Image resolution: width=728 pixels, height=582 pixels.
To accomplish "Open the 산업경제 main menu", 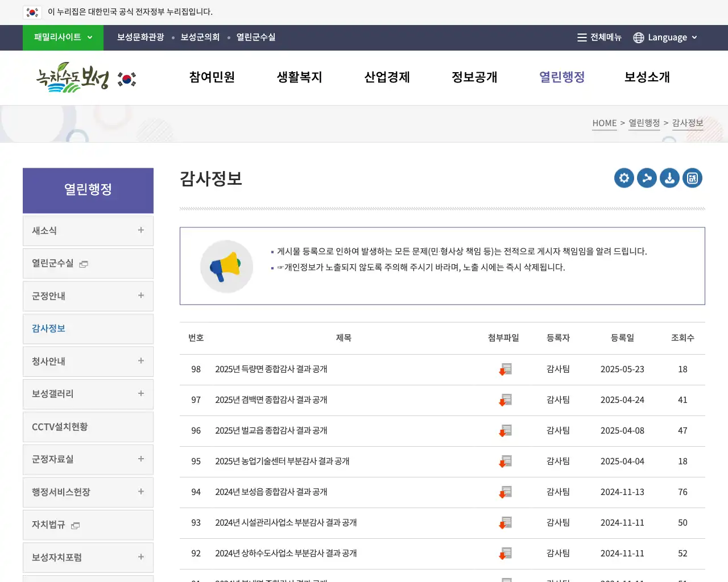I will (x=387, y=77).
